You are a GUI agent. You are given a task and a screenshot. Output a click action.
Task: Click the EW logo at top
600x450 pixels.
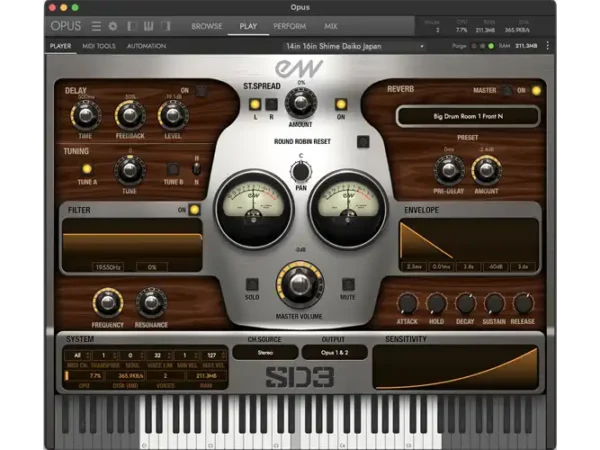[x=299, y=69]
